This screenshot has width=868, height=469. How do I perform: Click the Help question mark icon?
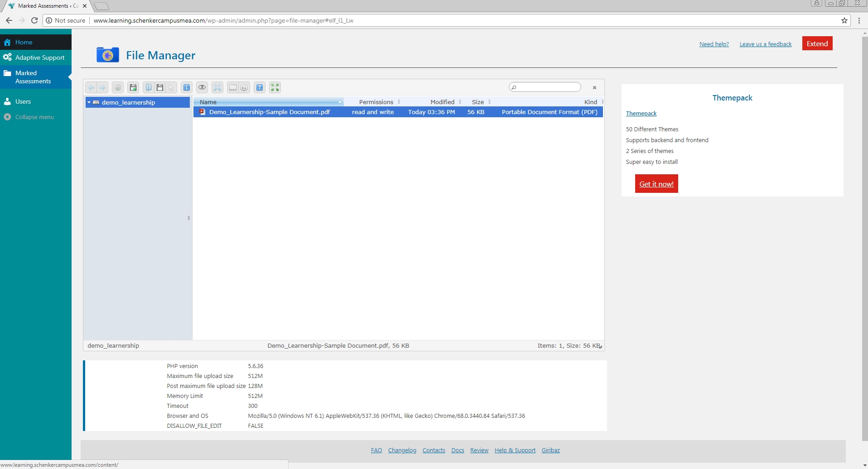coord(260,87)
